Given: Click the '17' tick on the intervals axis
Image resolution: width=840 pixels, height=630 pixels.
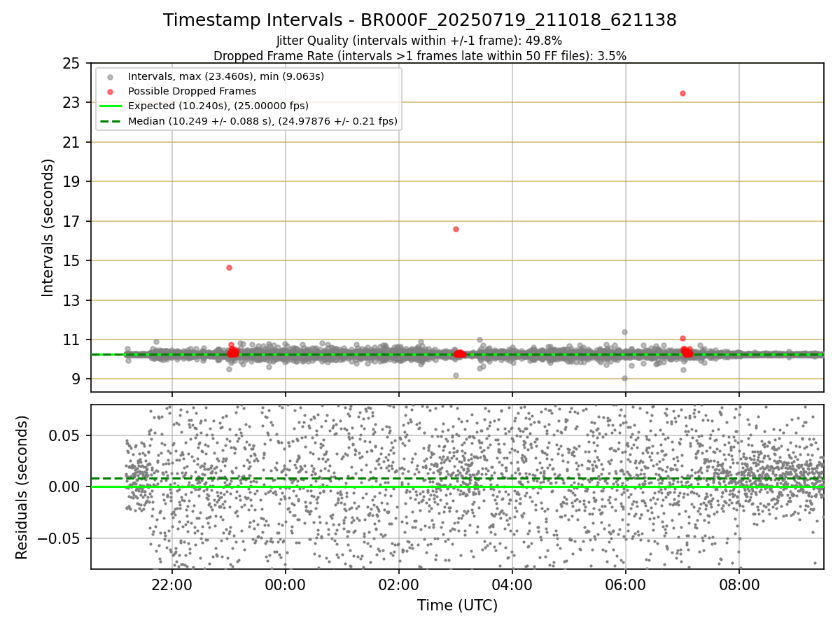Looking at the screenshot, I should (72, 222).
